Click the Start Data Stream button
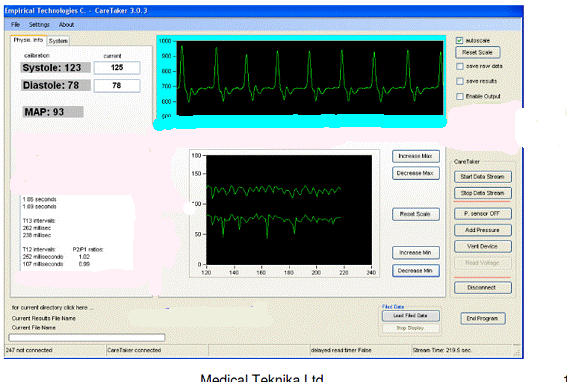The width and height of the screenshot is (567, 382). 482,177
